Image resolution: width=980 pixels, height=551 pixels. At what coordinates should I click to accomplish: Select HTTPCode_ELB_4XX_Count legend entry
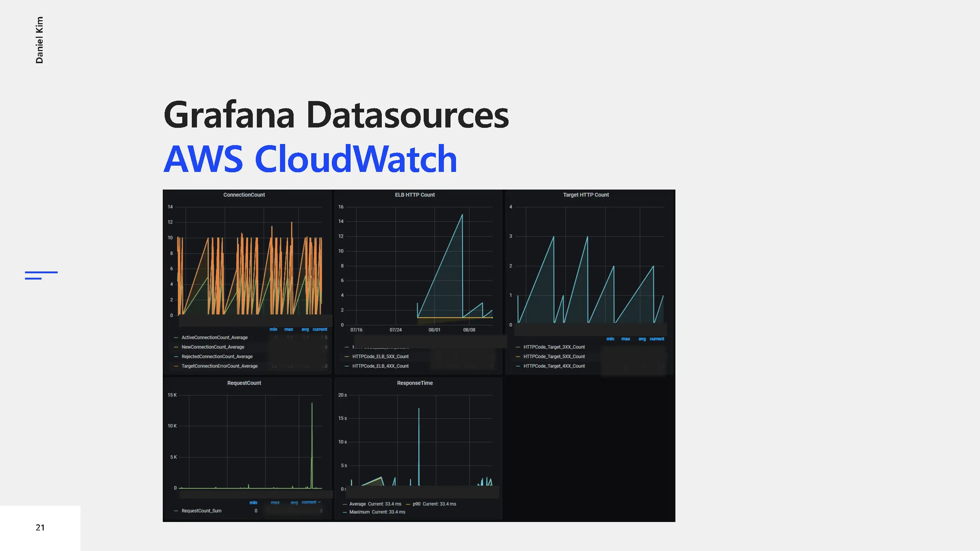point(380,366)
